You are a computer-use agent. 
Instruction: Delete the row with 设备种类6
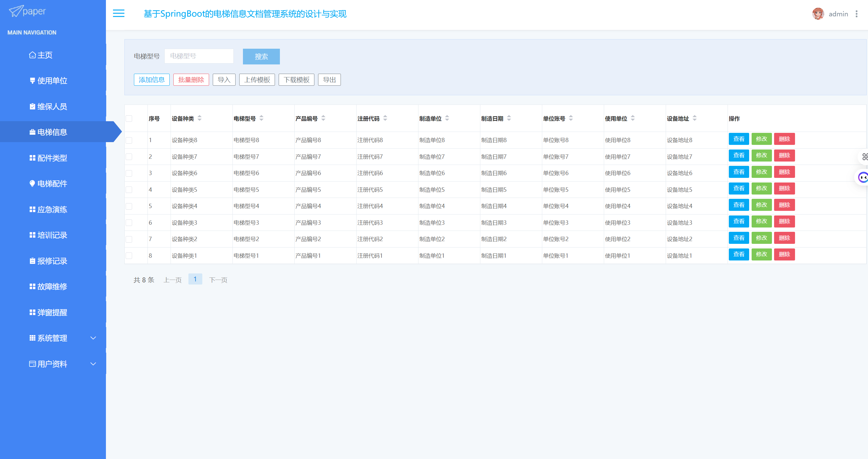(x=784, y=172)
